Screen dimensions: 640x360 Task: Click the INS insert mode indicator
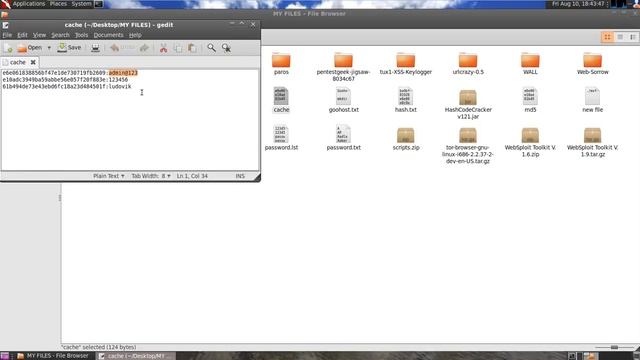point(240,176)
